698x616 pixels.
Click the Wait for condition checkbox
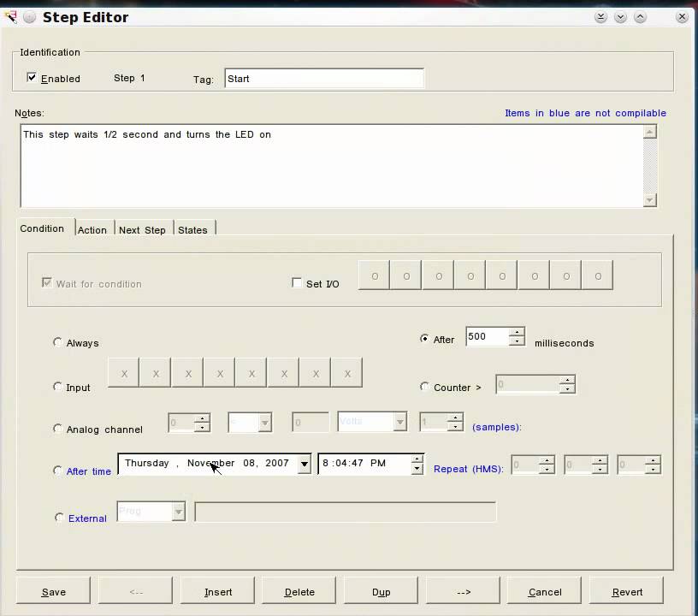click(x=46, y=282)
